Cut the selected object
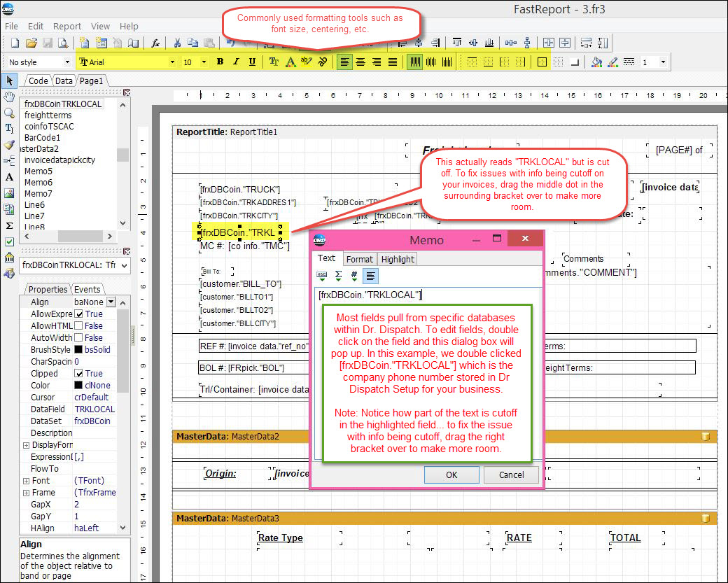728x583 pixels. pos(177,43)
